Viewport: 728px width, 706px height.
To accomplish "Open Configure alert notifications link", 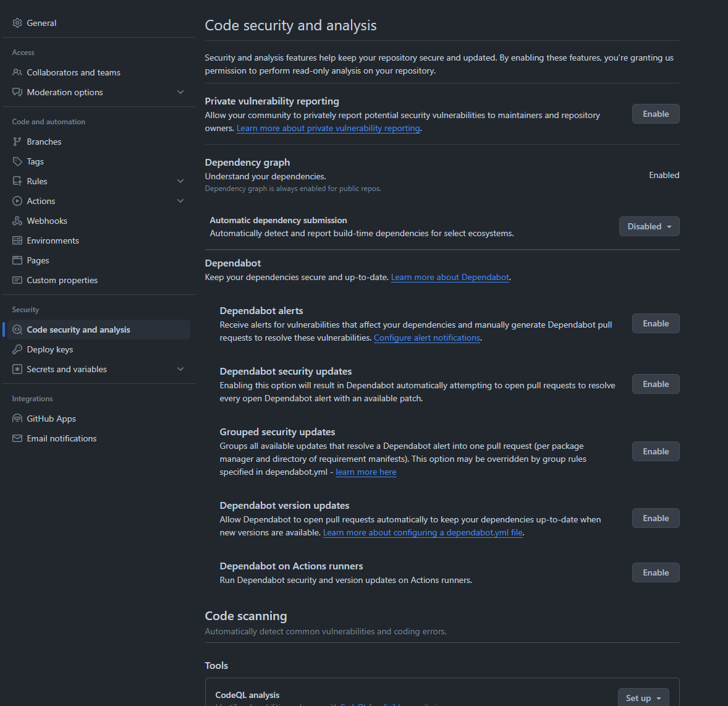I will tap(427, 338).
